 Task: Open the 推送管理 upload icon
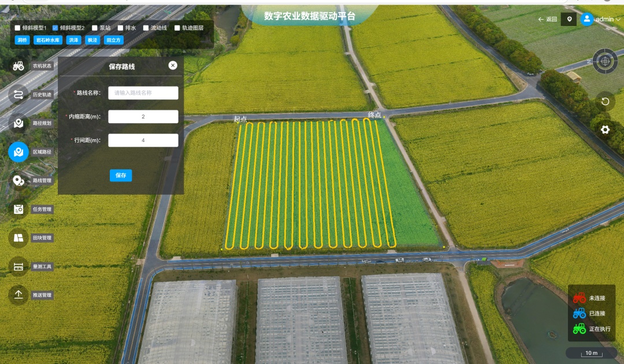(18, 295)
